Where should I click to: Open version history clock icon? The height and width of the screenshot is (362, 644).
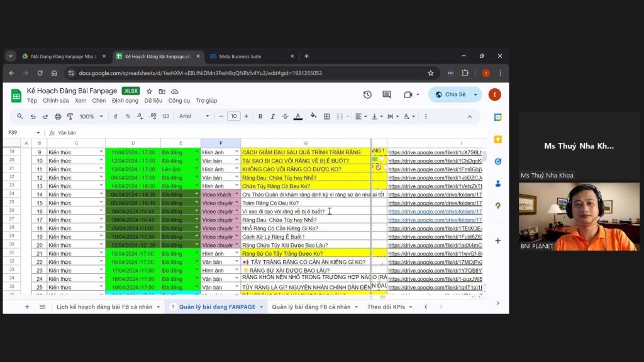tap(367, 94)
